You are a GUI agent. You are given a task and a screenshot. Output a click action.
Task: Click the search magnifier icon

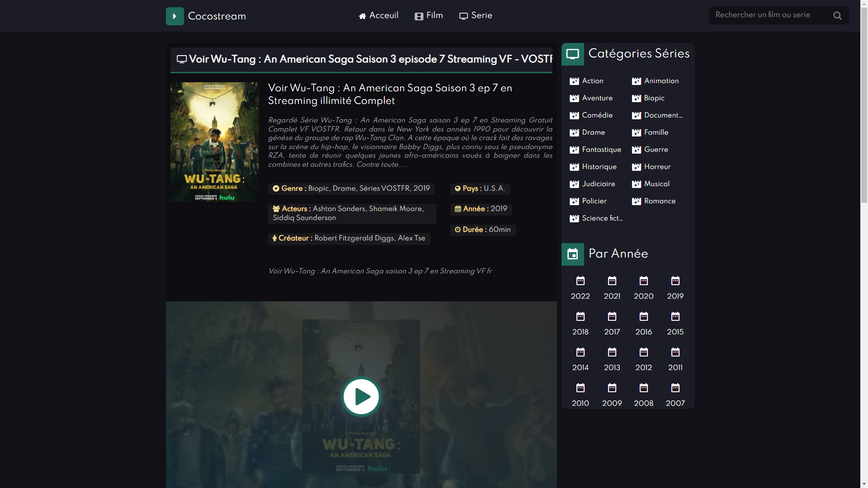click(837, 16)
